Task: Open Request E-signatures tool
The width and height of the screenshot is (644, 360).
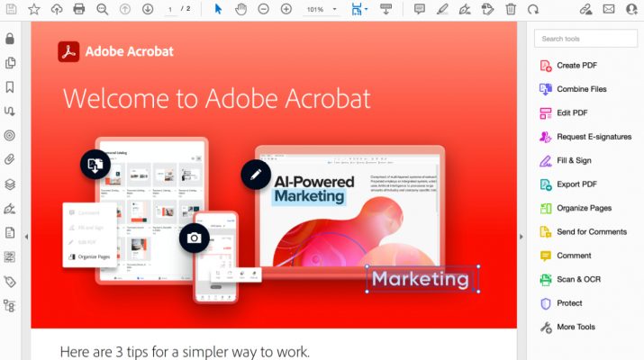Action: coord(585,137)
